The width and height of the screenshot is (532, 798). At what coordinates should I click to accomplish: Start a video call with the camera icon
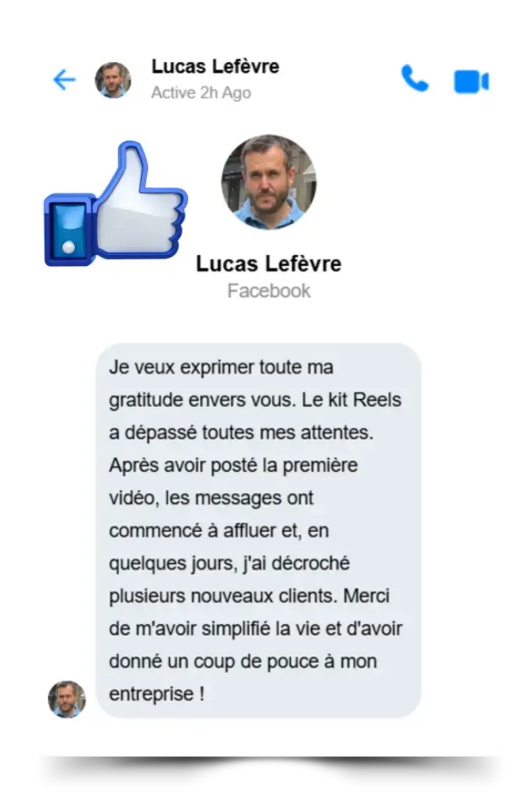click(471, 81)
